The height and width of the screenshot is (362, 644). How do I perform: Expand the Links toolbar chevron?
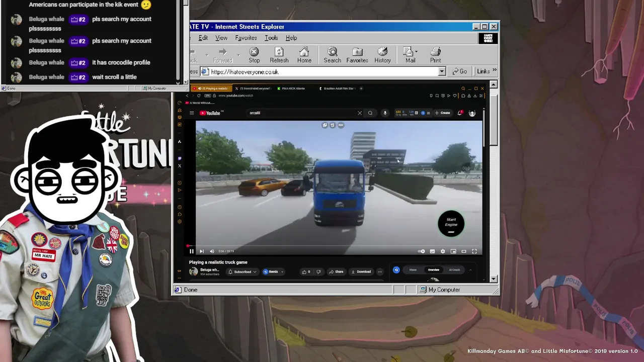pyautogui.click(x=494, y=71)
